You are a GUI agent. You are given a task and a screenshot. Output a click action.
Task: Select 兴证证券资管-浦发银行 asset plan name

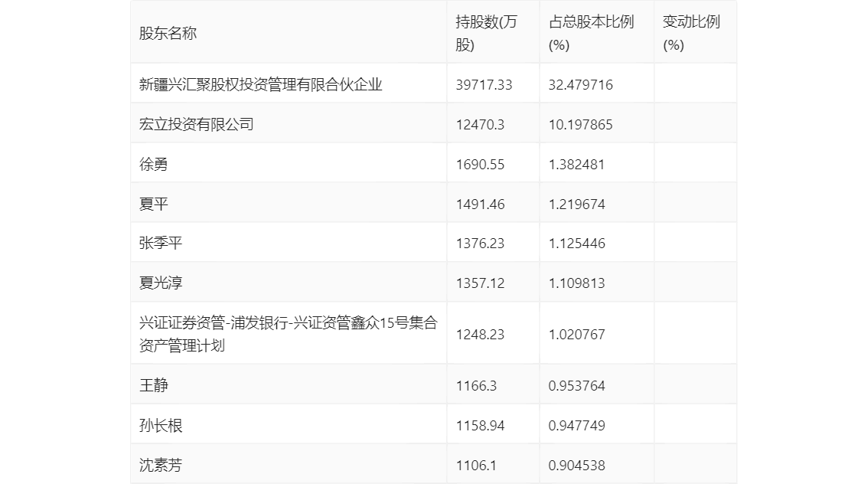point(289,334)
